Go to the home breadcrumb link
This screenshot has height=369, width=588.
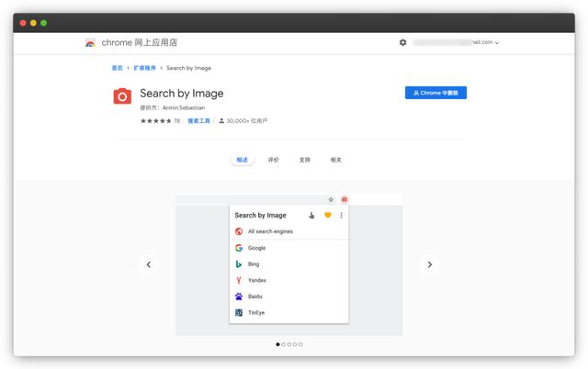(x=118, y=68)
